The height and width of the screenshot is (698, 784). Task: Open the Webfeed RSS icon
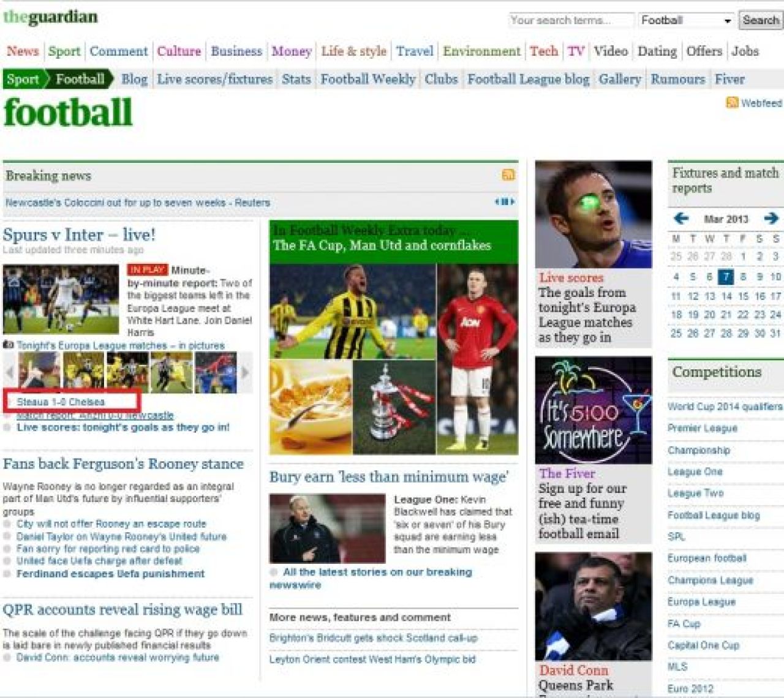tap(731, 102)
